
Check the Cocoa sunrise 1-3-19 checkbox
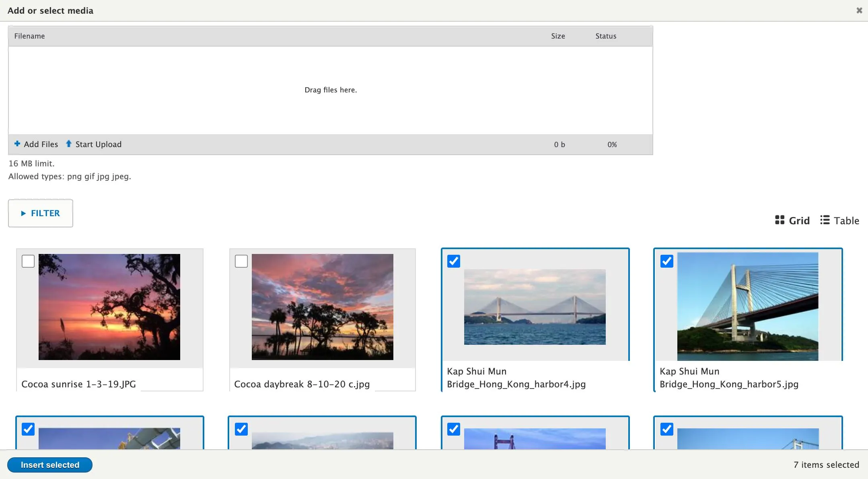click(x=28, y=261)
